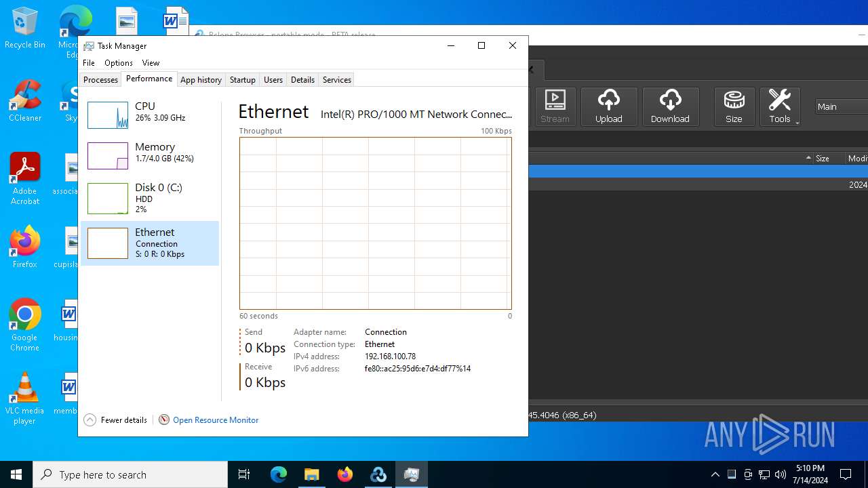868x488 pixels.
Task: Show hidden system tray icons
Action: (x=715, y=474)
